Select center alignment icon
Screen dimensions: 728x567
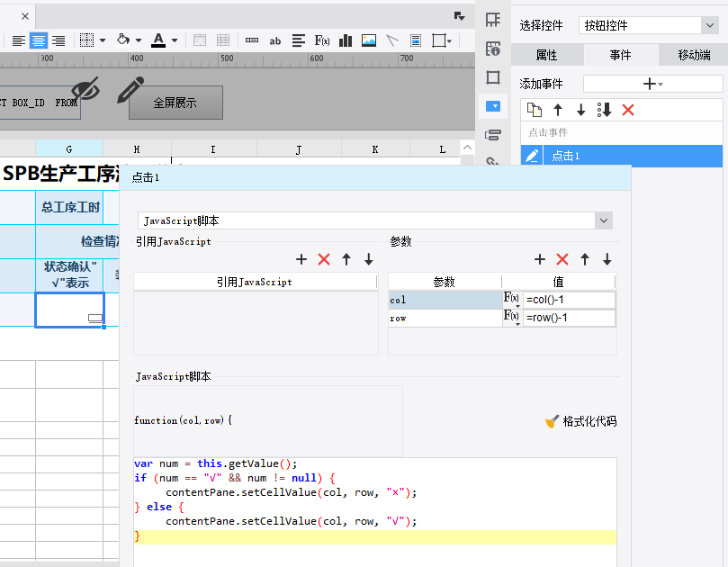coord(39,40)
